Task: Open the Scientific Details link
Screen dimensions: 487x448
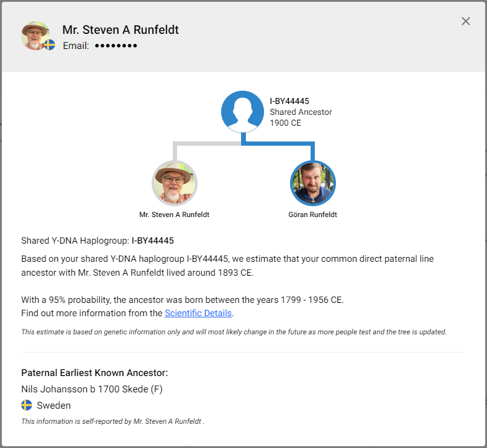Action: (198, 313)
